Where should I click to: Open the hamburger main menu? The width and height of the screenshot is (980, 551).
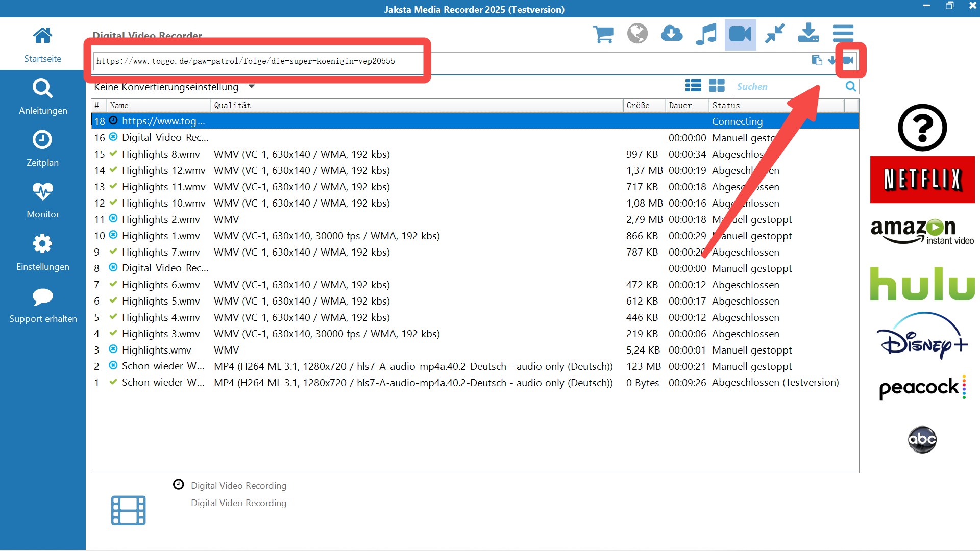coord(843,33)
